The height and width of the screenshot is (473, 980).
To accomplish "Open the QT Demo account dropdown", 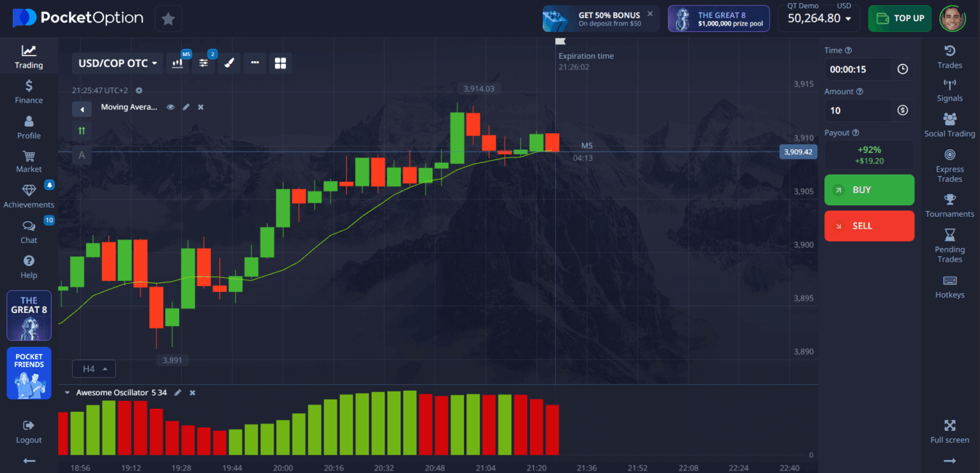I will (819, 18).
